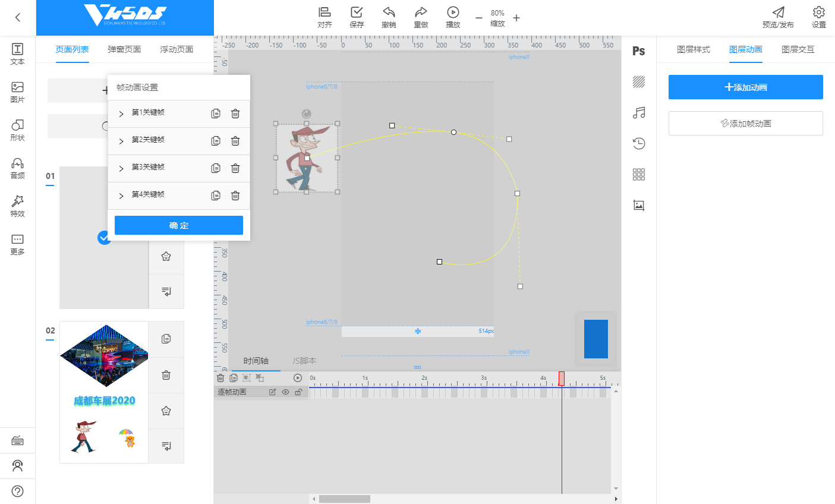Select the 文本 text tool
Viewport: 835px width, 504px height.
click(x=17, y=53)
